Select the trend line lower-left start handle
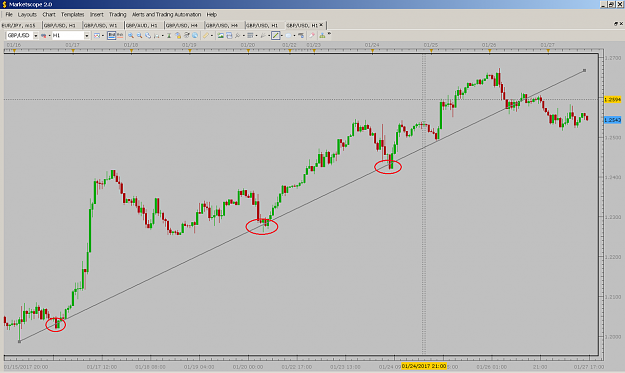 19,342
